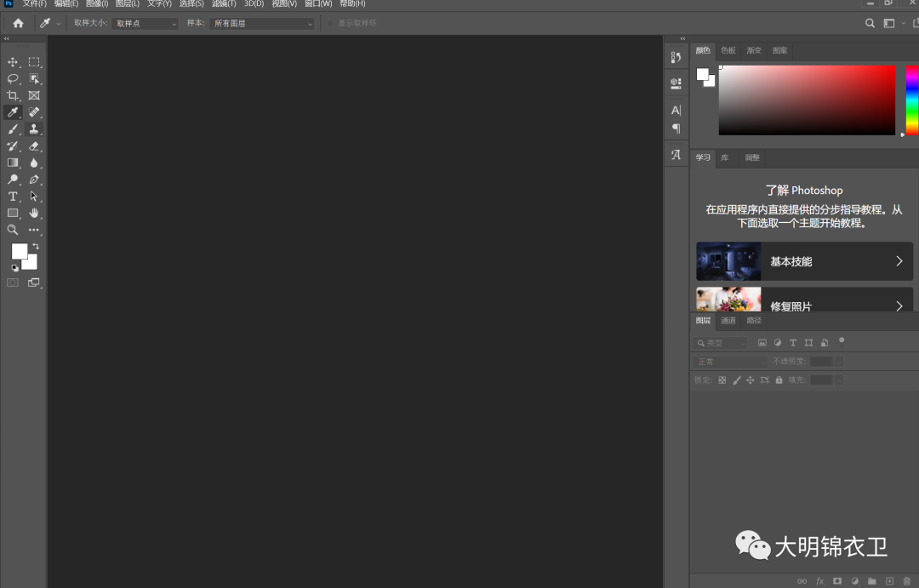This screenshot has width=919, height=588.
Task: Open the Paragraph panel icon
Action: coord(676,128)
